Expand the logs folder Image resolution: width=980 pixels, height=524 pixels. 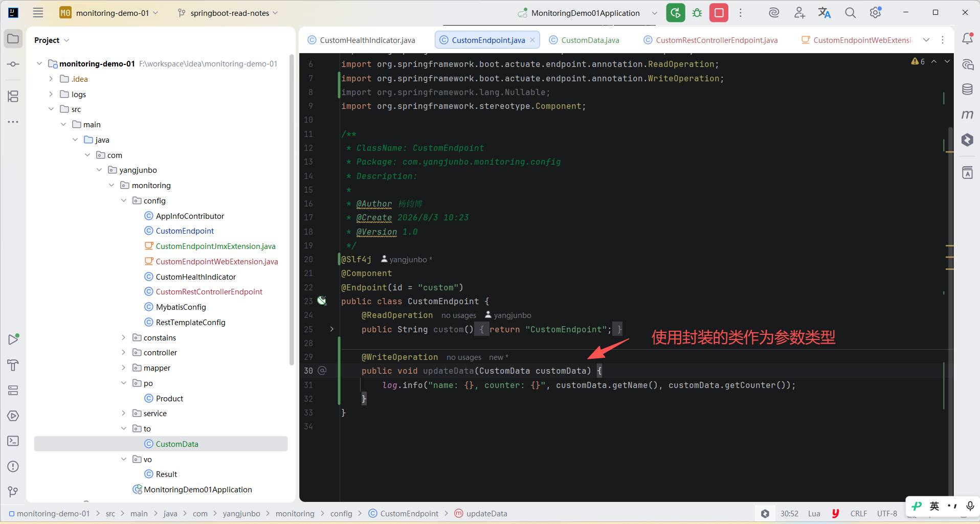[x=51, y=94]
